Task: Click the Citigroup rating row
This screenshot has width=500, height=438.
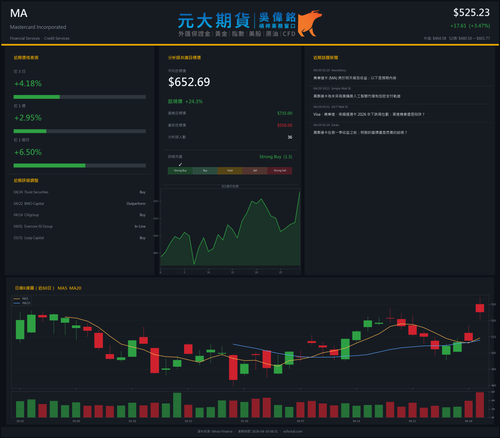Action: (80, 215)
